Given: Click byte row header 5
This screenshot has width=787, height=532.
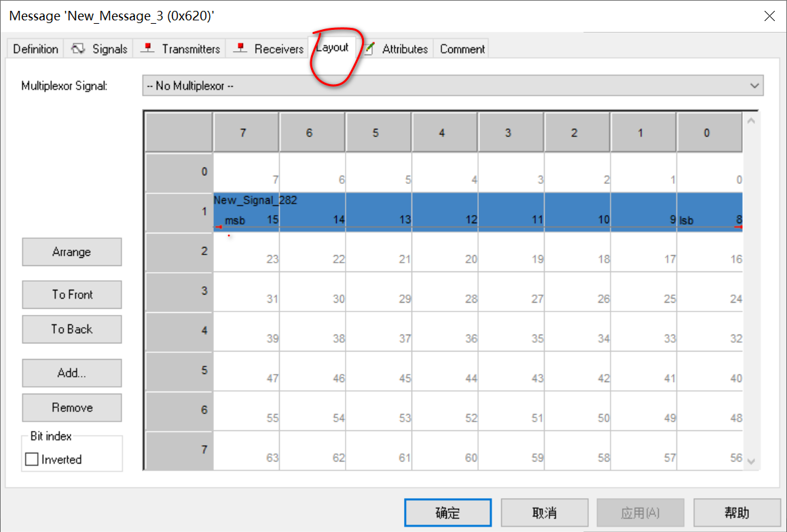Looking at the screenshot, I should click(179, 371).
